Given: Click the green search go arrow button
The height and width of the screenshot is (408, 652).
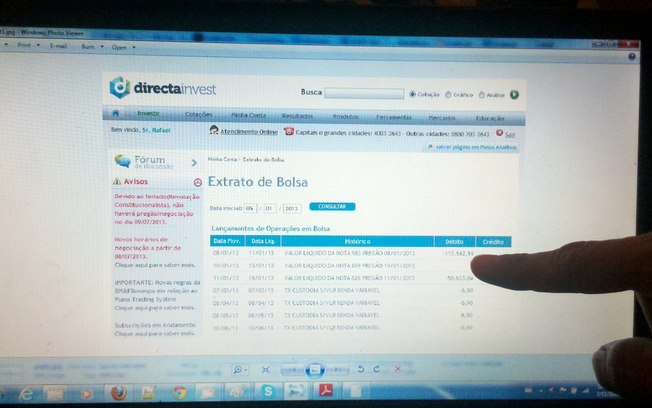Looking at the screenshot, I should pos(514,95).
